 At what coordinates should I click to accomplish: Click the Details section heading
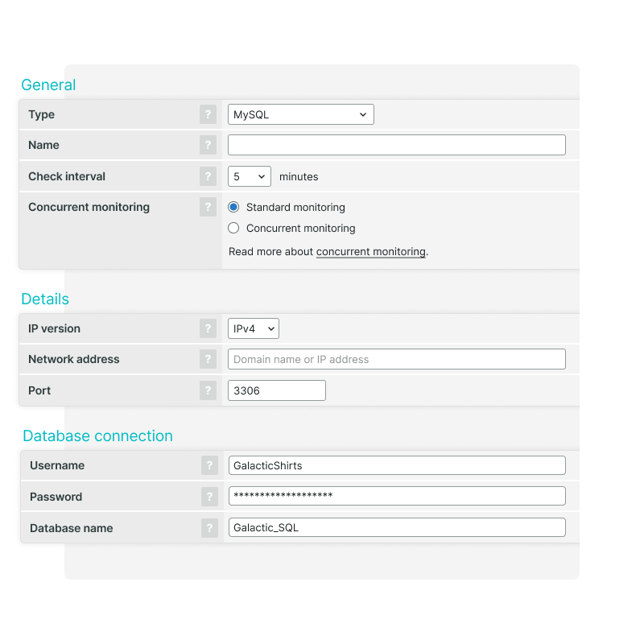pyautogui.click(x=45, y=299)
